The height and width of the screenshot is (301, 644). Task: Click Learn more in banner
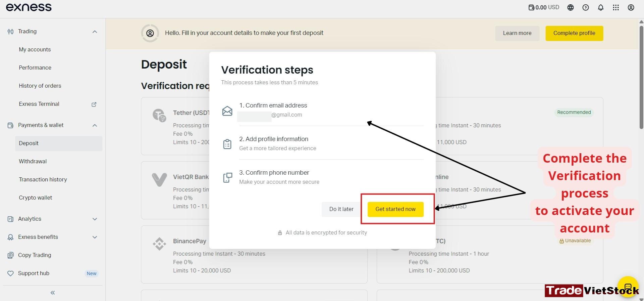point(517,33)
